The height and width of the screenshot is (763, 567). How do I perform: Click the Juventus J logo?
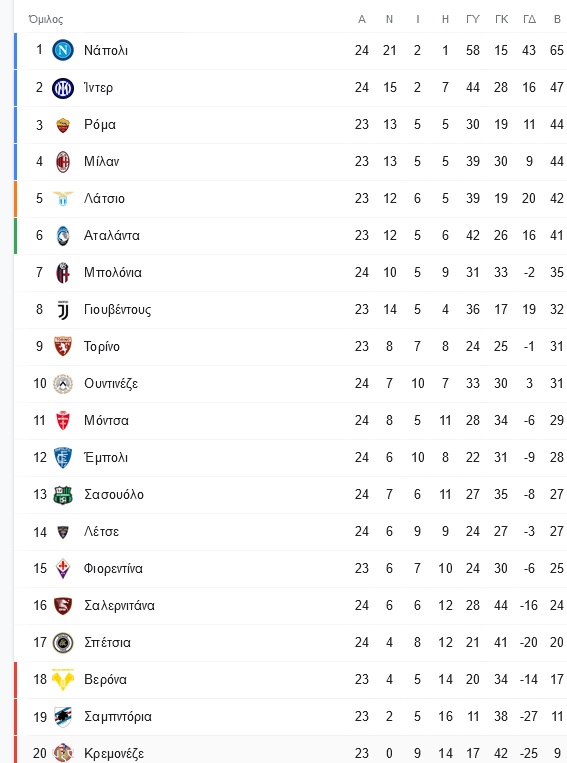[63, 310]
